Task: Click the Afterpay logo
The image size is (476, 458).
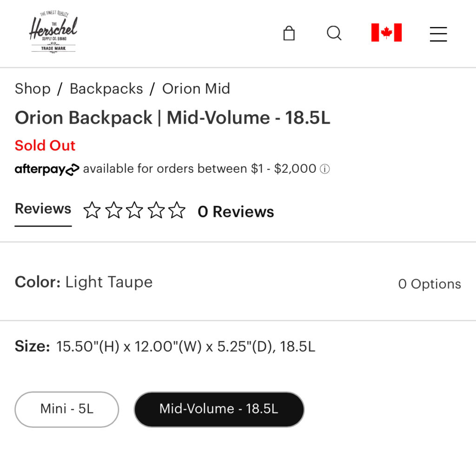Action: pyautogui.click(x=47, y=169)
